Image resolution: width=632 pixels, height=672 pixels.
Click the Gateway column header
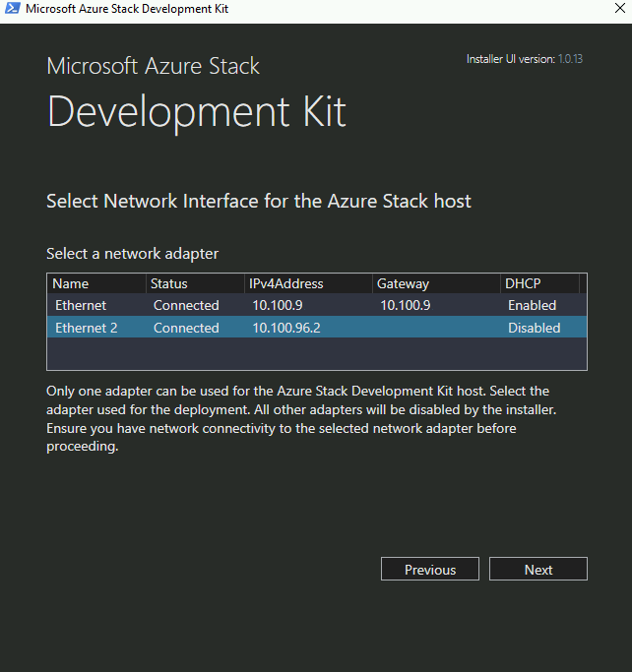[436, 283]
